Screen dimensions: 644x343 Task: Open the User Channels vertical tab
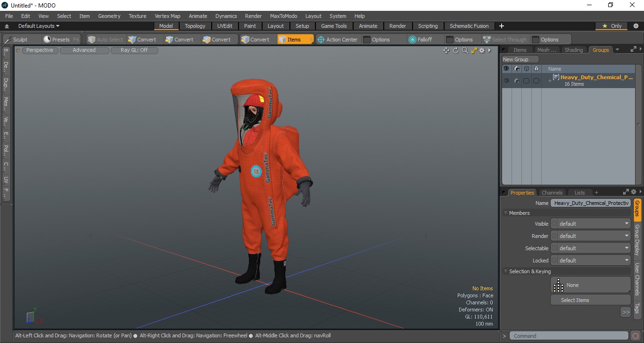[x=637, y=279]
